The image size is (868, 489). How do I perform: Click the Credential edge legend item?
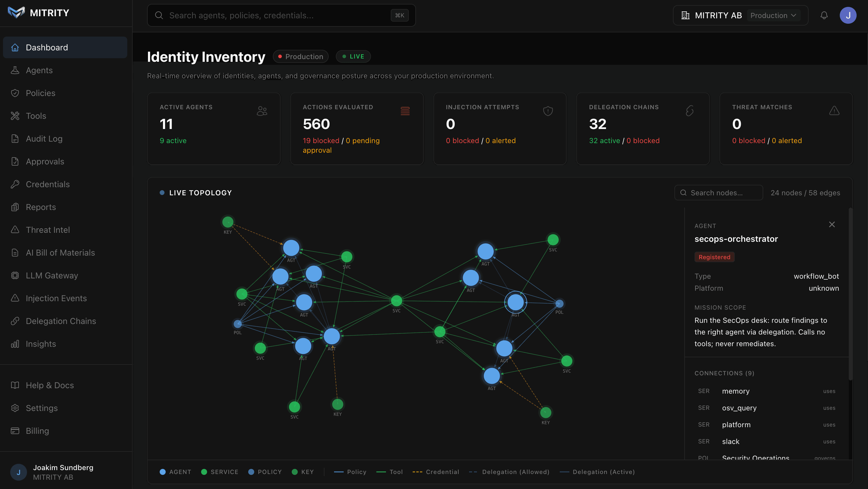[x=436, y=472]
